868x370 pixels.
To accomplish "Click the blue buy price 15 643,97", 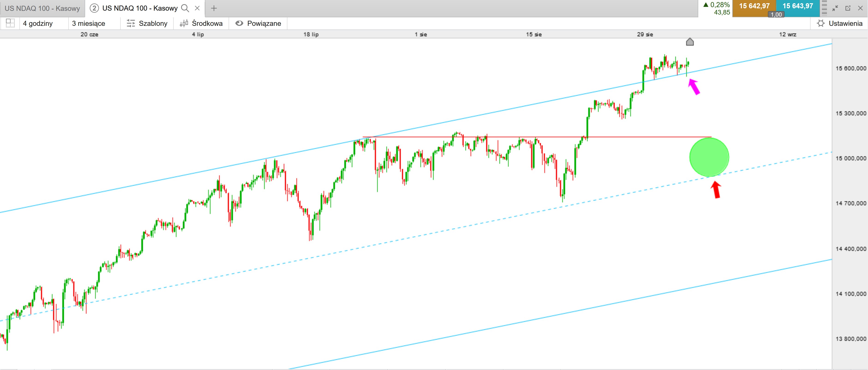I will click(798, 6).
